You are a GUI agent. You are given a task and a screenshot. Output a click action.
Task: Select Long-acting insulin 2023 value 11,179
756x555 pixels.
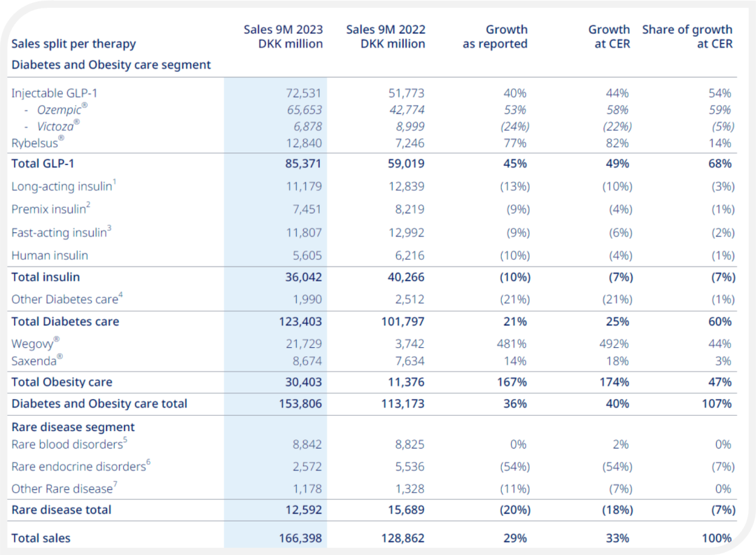point(304,186)
